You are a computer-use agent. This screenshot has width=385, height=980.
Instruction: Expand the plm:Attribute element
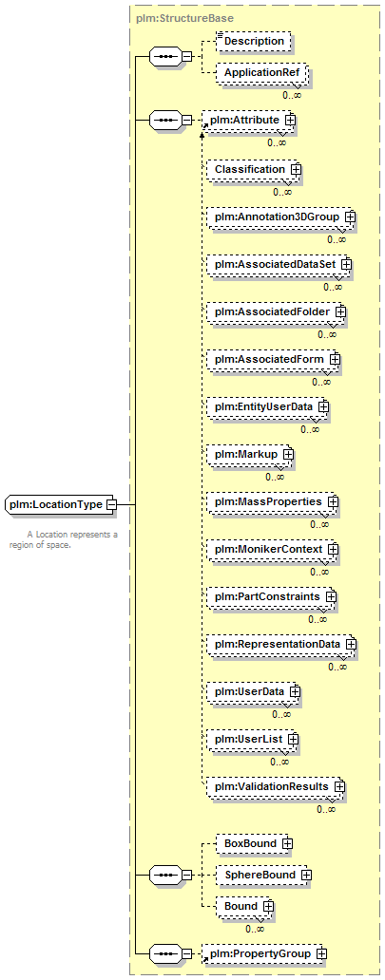(x=289, y=119)
